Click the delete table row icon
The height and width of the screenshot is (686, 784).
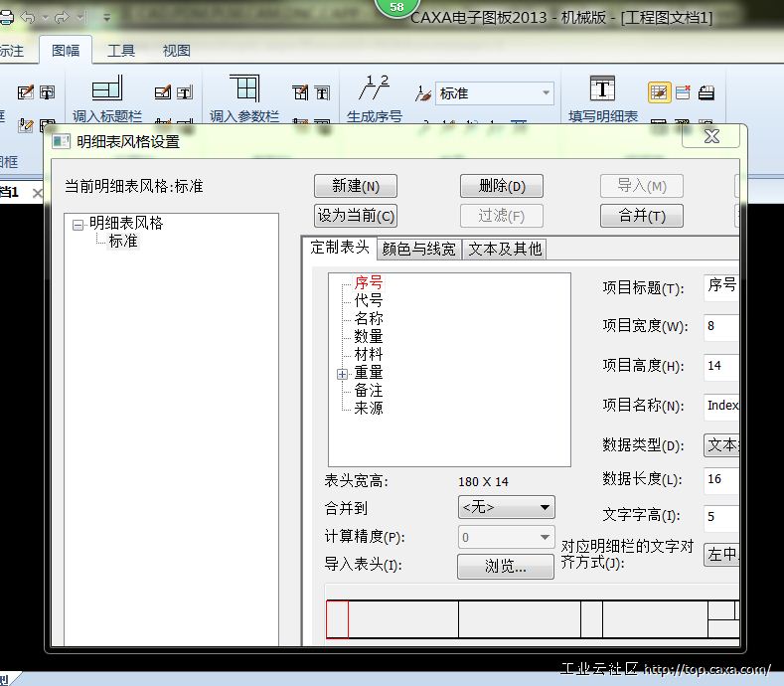pyautogui.click(x=683, y=92)
